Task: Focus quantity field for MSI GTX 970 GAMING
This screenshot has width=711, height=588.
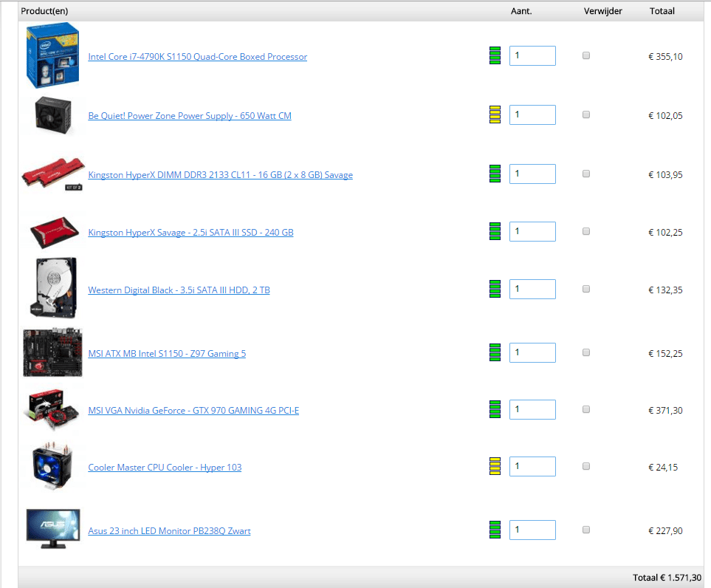Action: [x=532, y=409]
